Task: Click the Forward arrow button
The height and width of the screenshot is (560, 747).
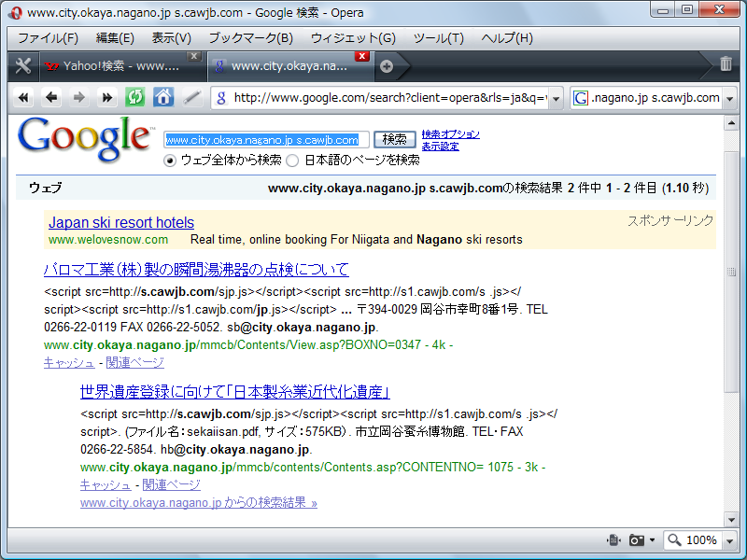Action: (x=79, y=98)
